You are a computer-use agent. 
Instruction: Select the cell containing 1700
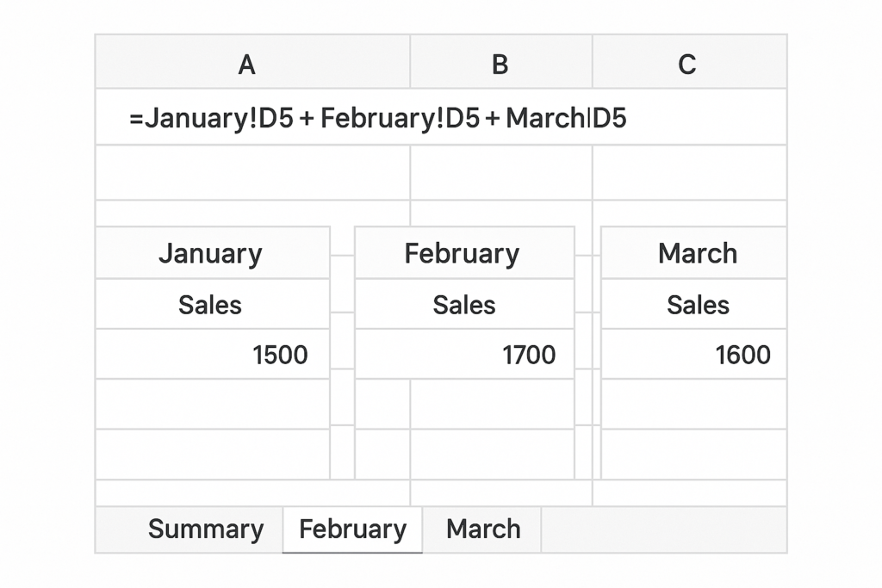tap(463, 354)
